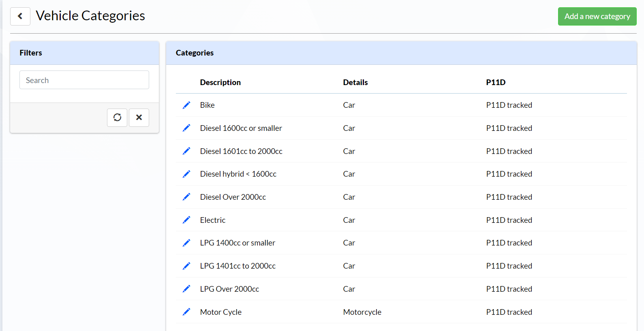This screenshot has width=644, height=331.
Task: Edit the LPG 1400cc or smaller category
Action: coord(186,243)
